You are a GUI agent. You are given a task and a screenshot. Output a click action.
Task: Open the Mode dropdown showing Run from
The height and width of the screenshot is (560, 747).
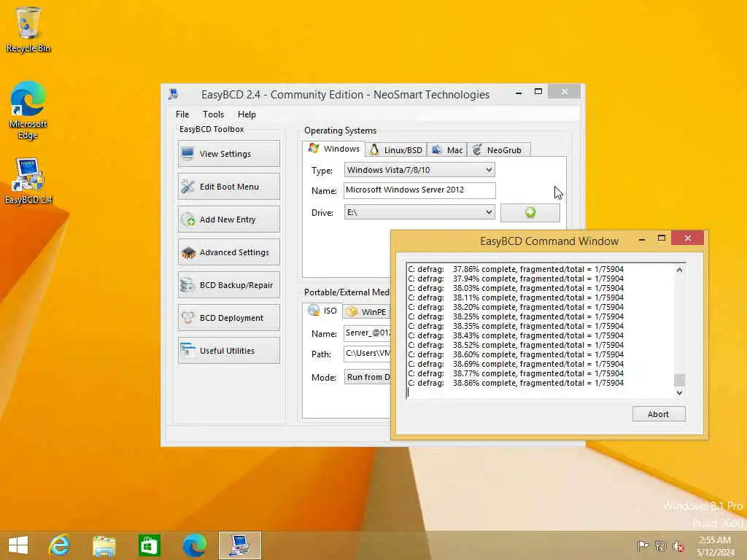point(368,377)
